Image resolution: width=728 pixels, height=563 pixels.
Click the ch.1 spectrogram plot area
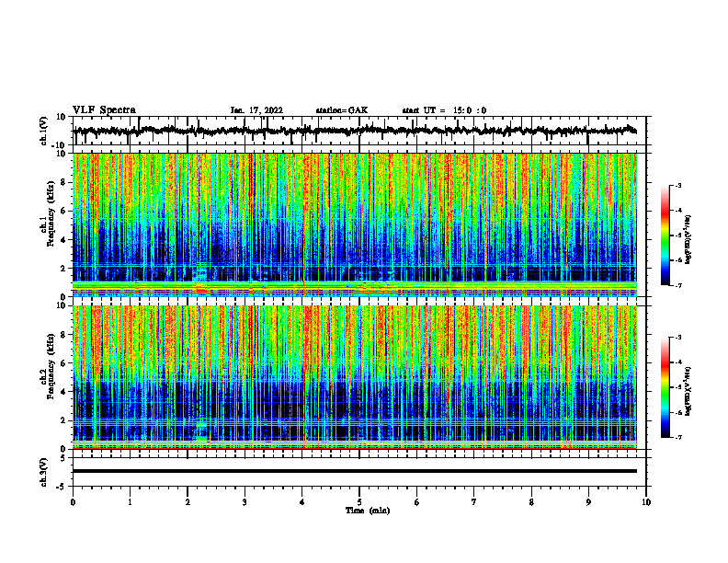(355, 224)
